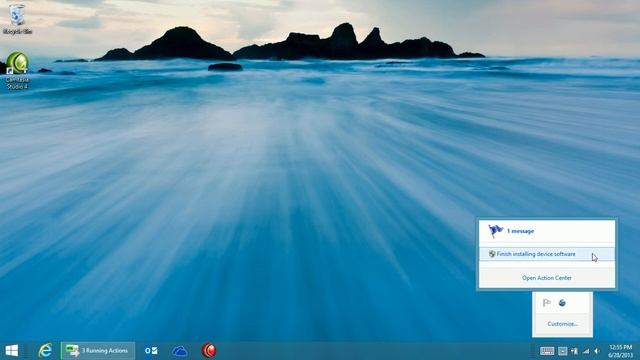Toggle the show hidden icons tray button

pyautogui.click(x=562, y=351)
